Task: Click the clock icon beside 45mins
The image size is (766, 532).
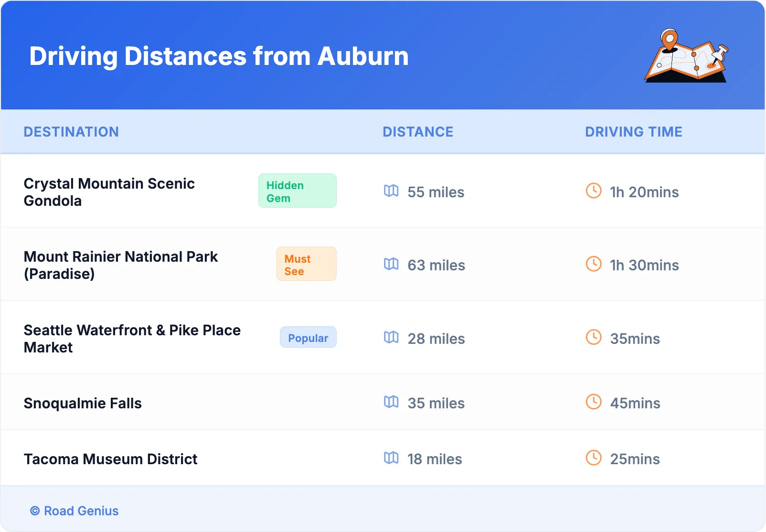Action: [594, 402]
